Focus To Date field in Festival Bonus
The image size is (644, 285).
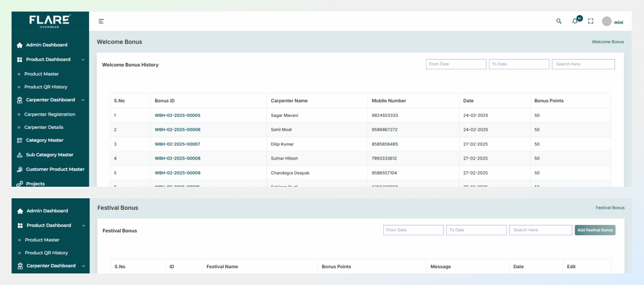[x=476, y=230]
